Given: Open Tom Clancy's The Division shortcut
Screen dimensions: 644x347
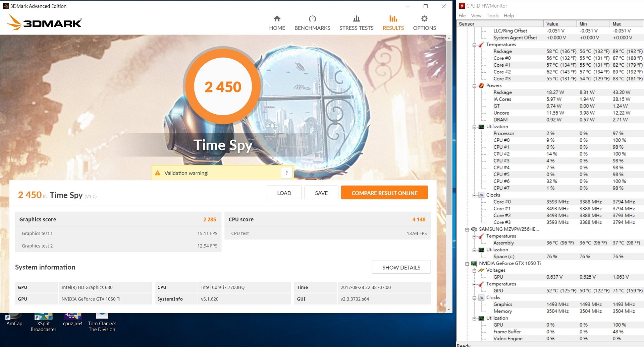Looking at the screenshot, I should click(x=102, y=323).
